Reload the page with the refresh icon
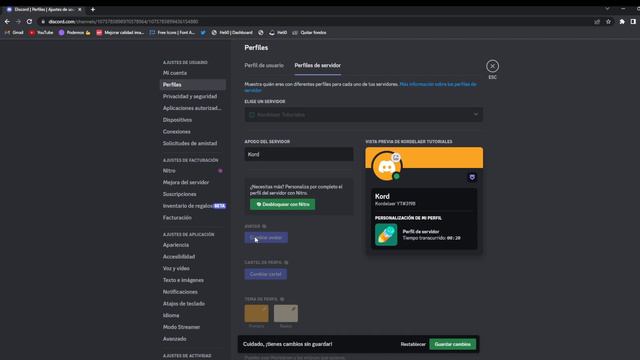This screenshot has width=640, height=360. tap(29, 22)
